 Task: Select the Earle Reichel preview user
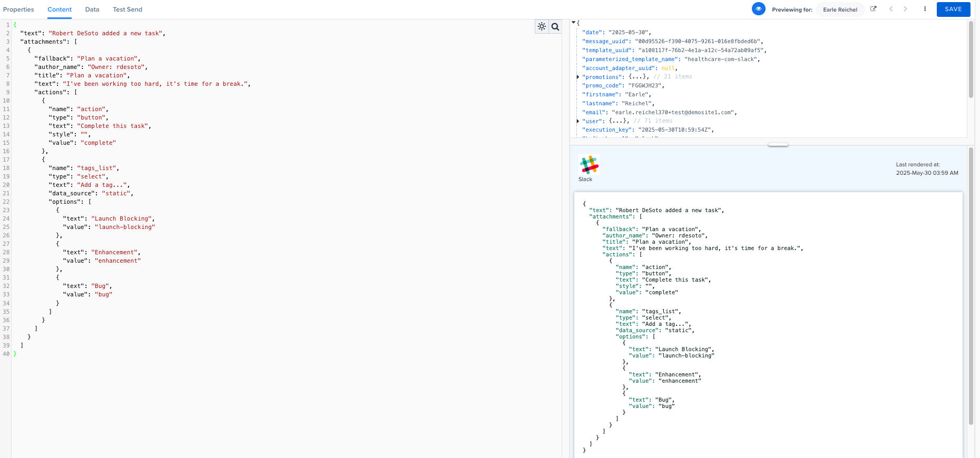(840, 9)
